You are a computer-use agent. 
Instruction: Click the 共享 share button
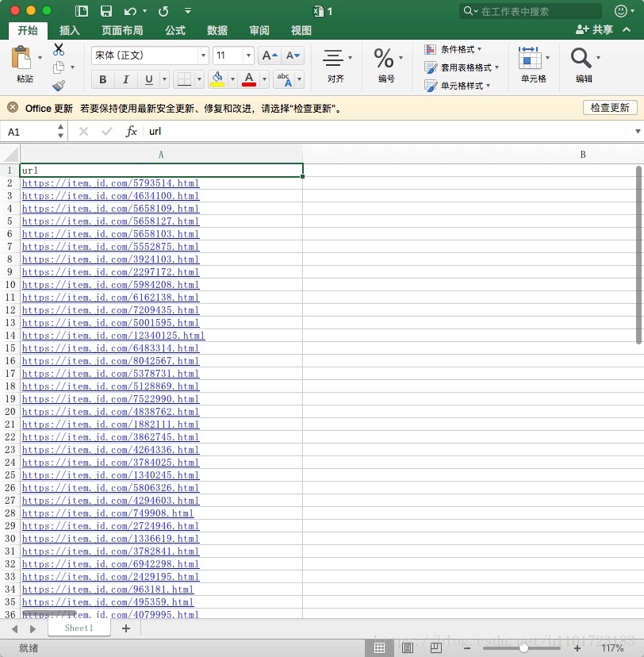coord(595,29)
